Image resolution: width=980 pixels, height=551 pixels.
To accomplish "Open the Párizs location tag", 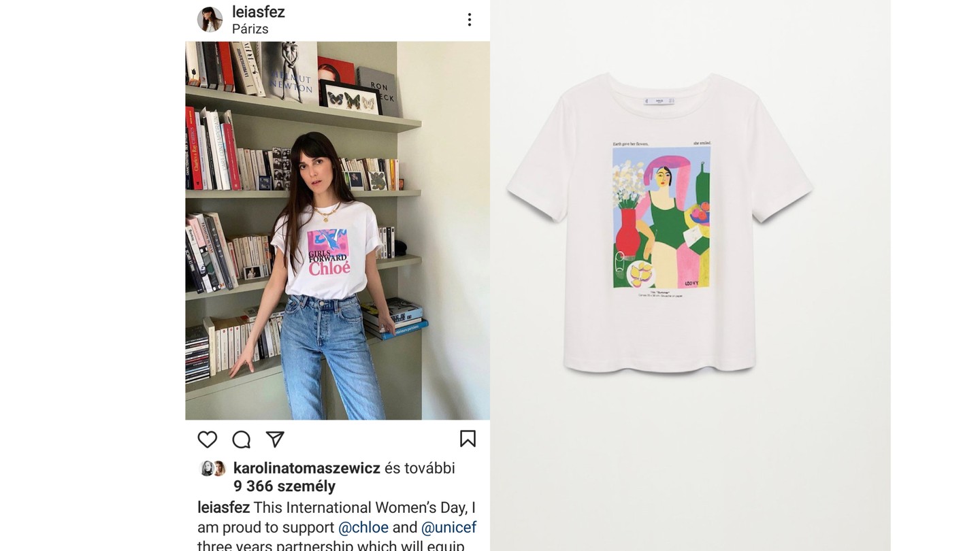I will tap(250, 29).
